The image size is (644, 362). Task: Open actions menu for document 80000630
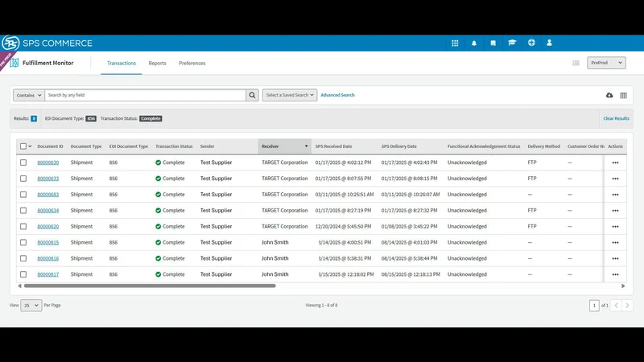[615, 163]
